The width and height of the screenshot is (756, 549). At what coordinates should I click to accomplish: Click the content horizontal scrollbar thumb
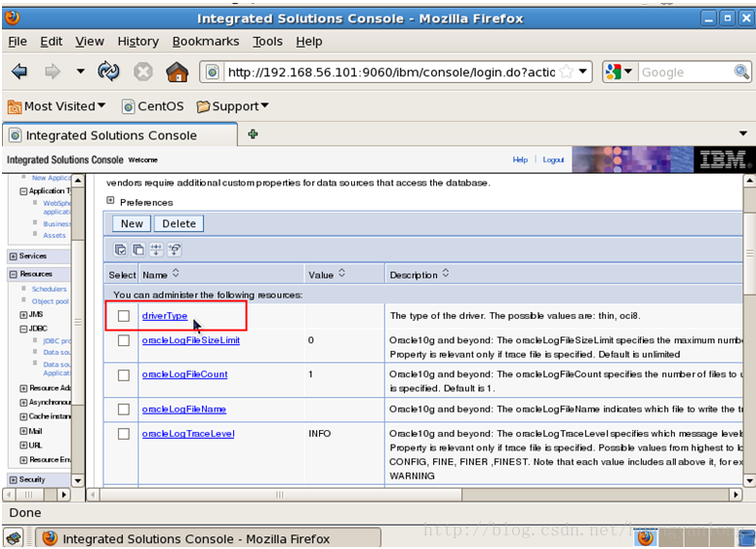click(x=281, y=494)
